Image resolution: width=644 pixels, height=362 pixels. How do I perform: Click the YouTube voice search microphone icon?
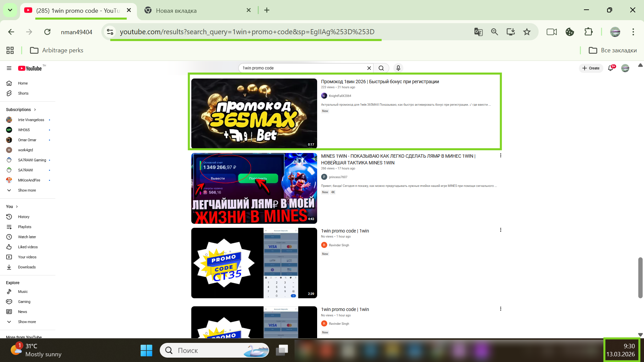[x=398, y=68]
